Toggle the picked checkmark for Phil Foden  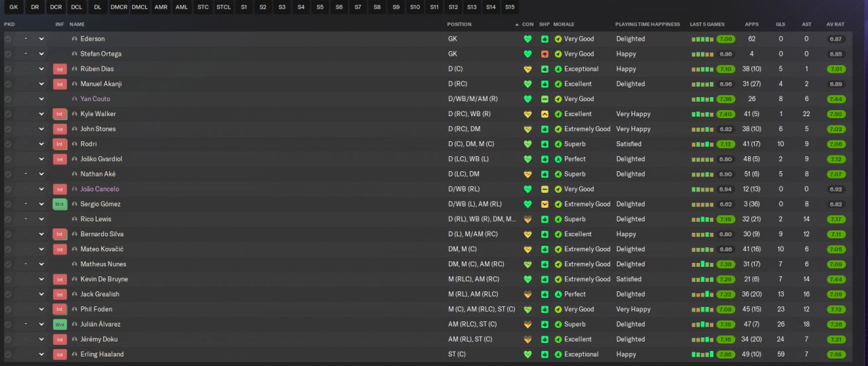pos(8,309)
